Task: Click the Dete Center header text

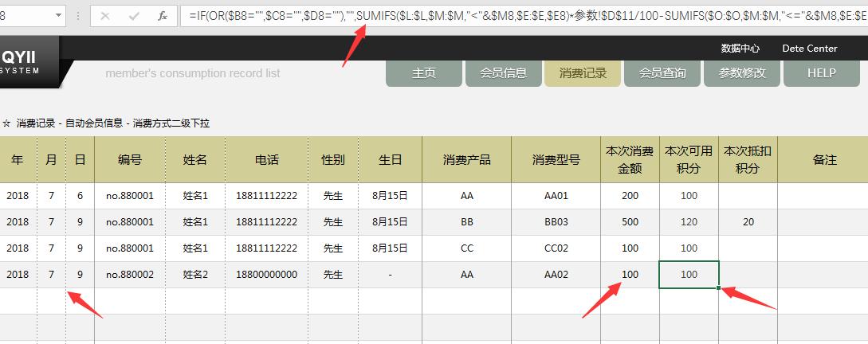Action: click(809, 49)
